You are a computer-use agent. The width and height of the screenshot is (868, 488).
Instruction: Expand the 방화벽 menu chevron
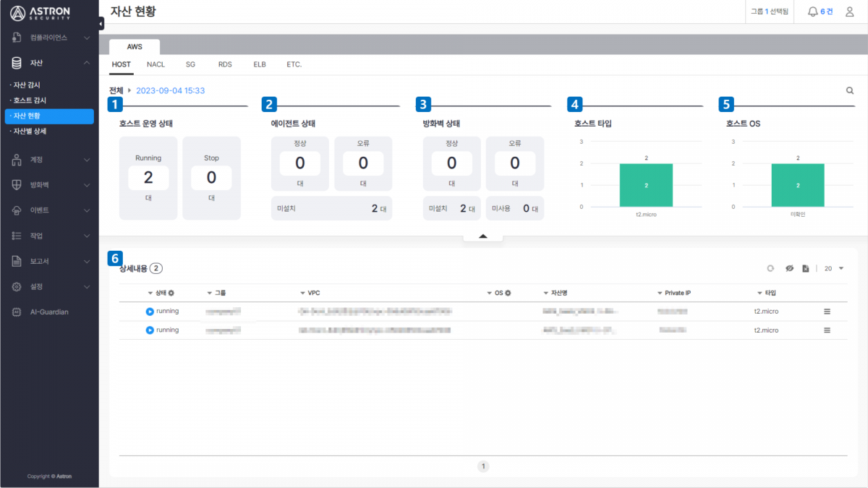point(86,185)
